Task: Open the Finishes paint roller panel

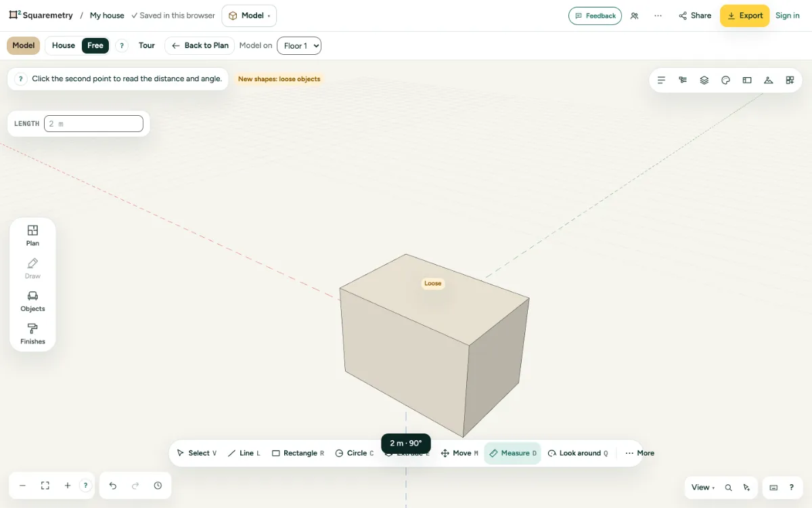Action: click(x=32, y=334)
